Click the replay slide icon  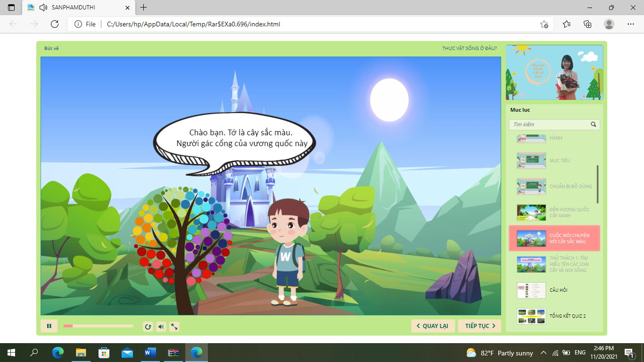pos(148,327)
